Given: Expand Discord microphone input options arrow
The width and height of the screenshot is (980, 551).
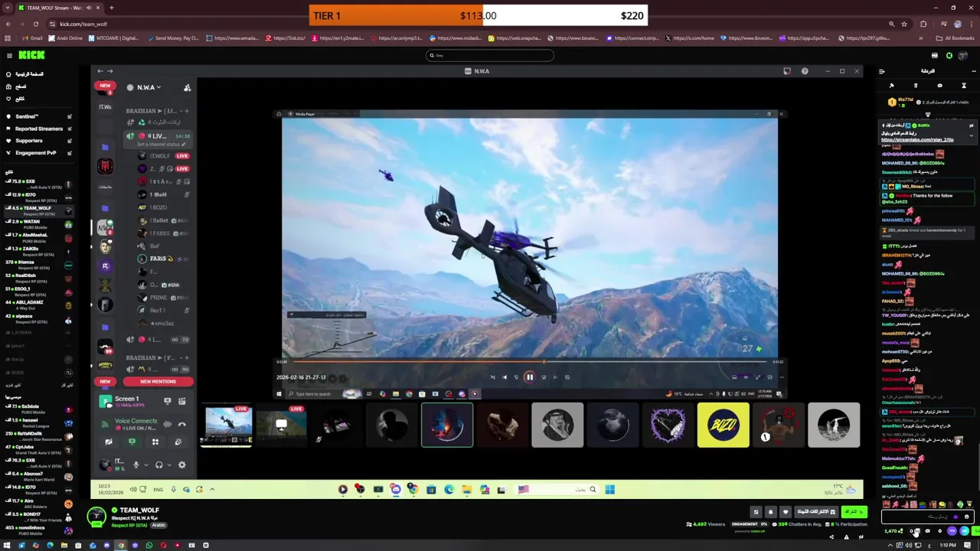Looking at the screenshot, I should coord(145,465).
